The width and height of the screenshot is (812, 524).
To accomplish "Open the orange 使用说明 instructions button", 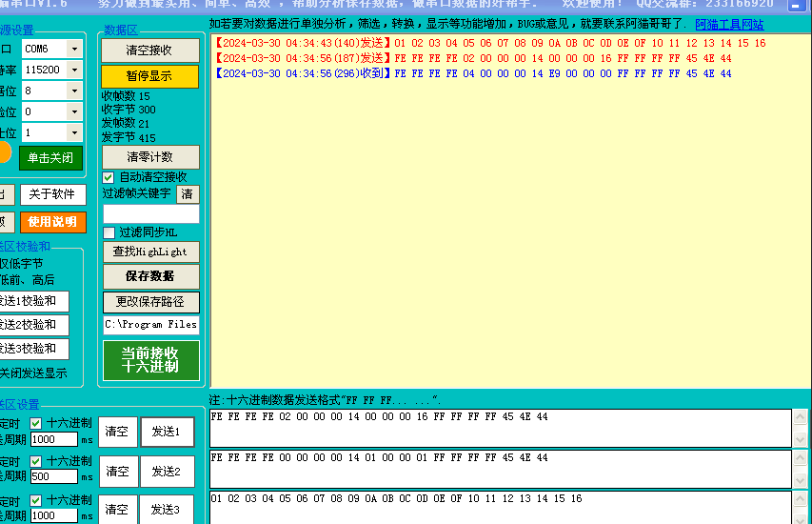I will click(52, 222).
